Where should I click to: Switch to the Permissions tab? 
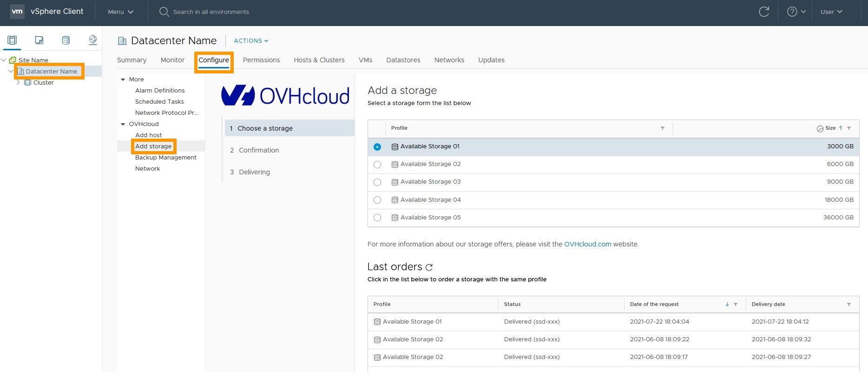pos(261,60)
